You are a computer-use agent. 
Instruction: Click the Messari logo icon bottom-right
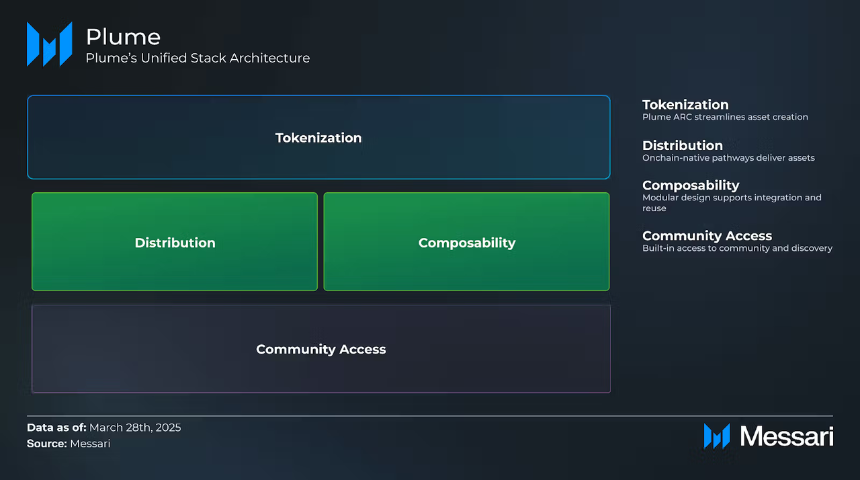click(x=717, y=436)
